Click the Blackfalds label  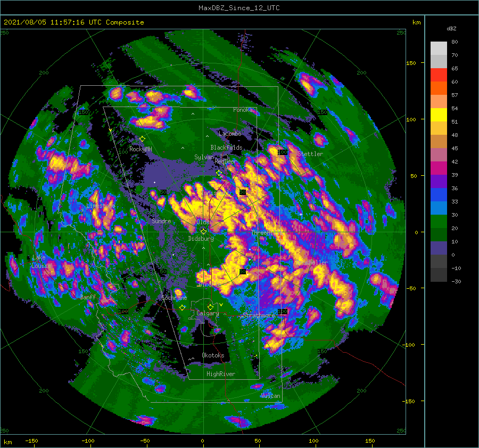click(x=226, y=148)
